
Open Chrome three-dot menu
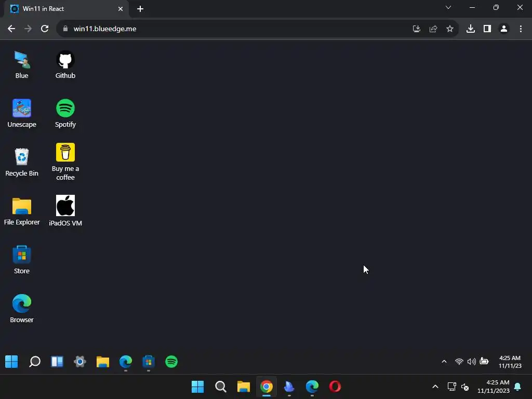tap(521, 29)
